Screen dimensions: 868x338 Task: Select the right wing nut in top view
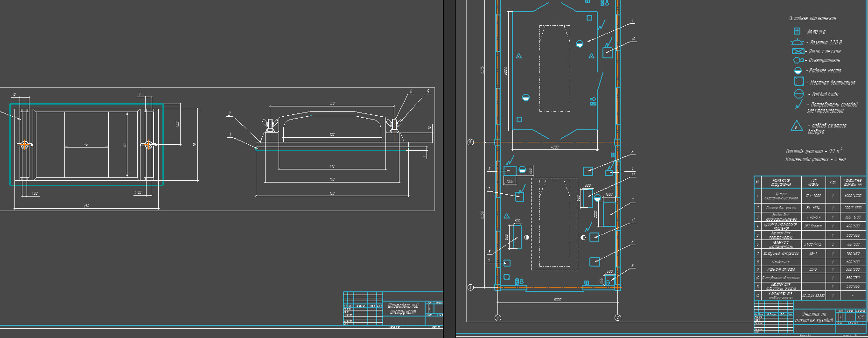[x=148, y=145]
